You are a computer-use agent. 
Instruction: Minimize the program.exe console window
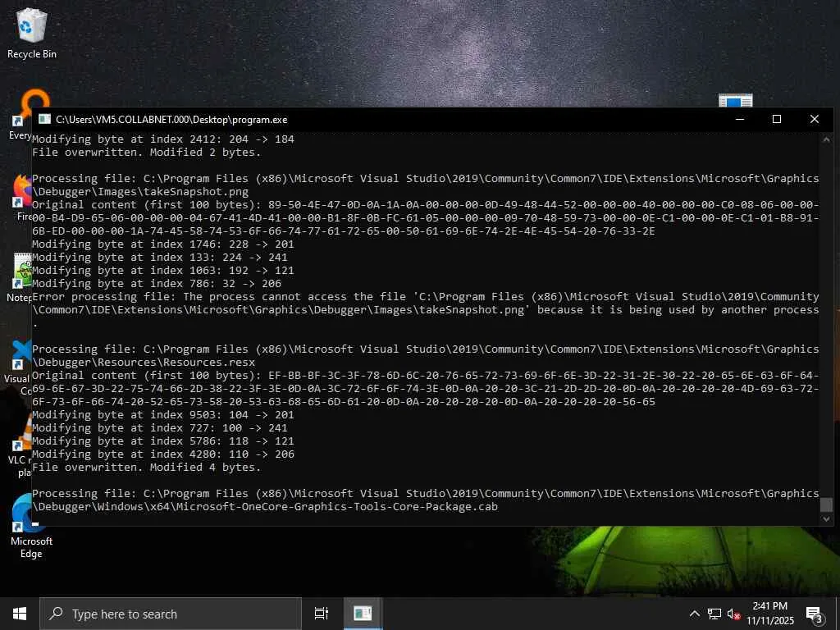(740, 119)
